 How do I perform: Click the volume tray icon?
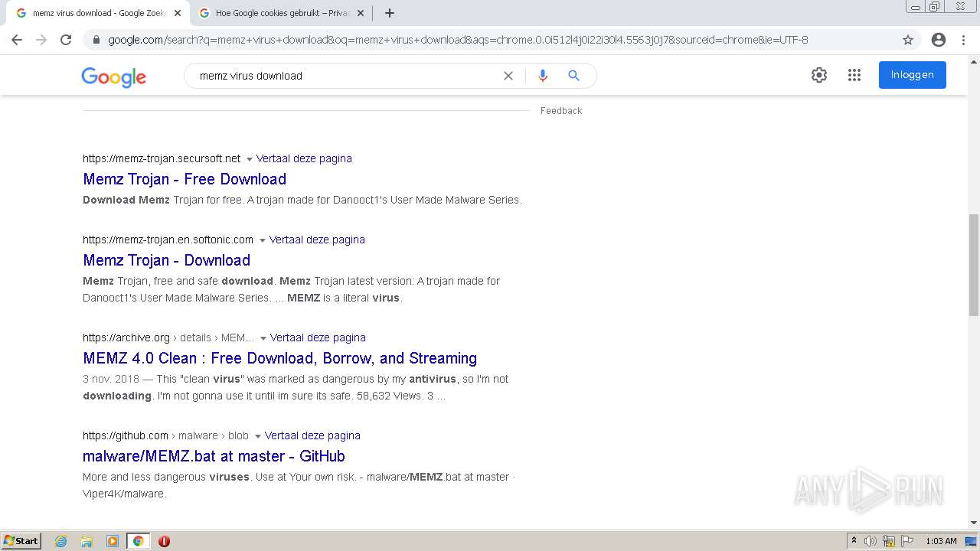point(871,541)
